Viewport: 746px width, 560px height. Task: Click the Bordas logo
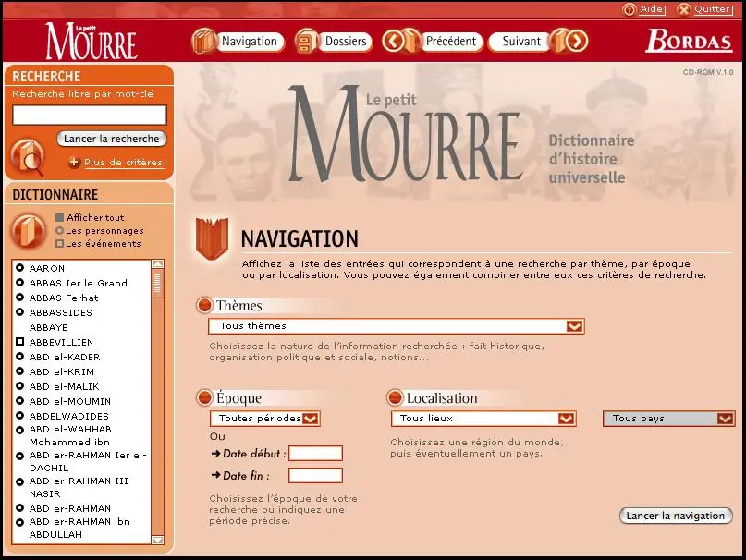[689, 41]
